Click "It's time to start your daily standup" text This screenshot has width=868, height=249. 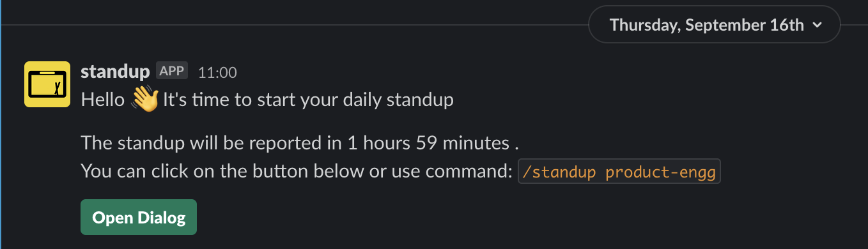309,100
